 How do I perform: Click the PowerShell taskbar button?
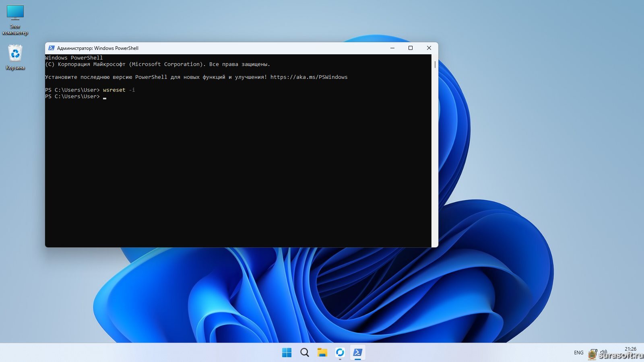point(357,353)
